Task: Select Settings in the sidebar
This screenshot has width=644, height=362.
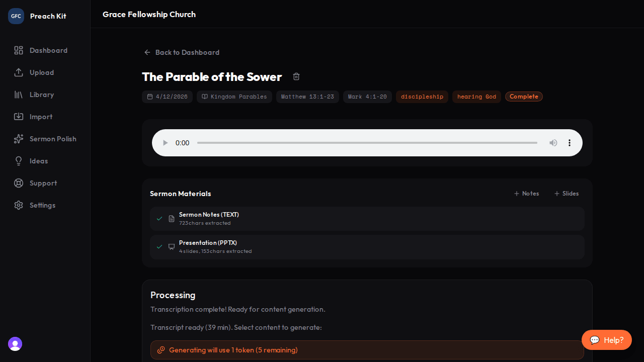Action: 19,205
